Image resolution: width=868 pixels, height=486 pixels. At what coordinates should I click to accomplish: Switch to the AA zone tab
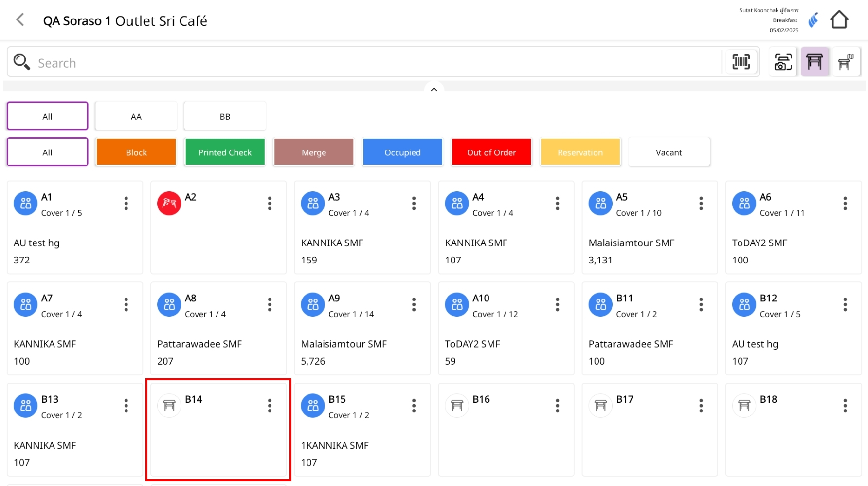pos(136,116)
